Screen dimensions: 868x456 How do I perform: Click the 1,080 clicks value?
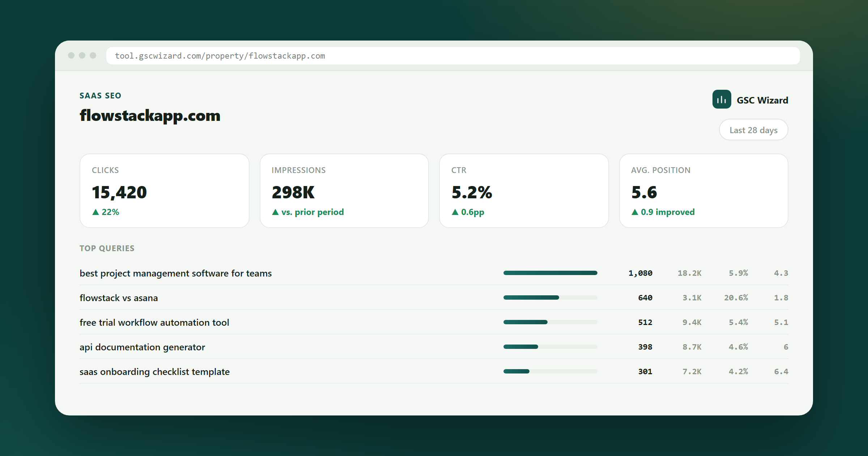pos(641,273)
